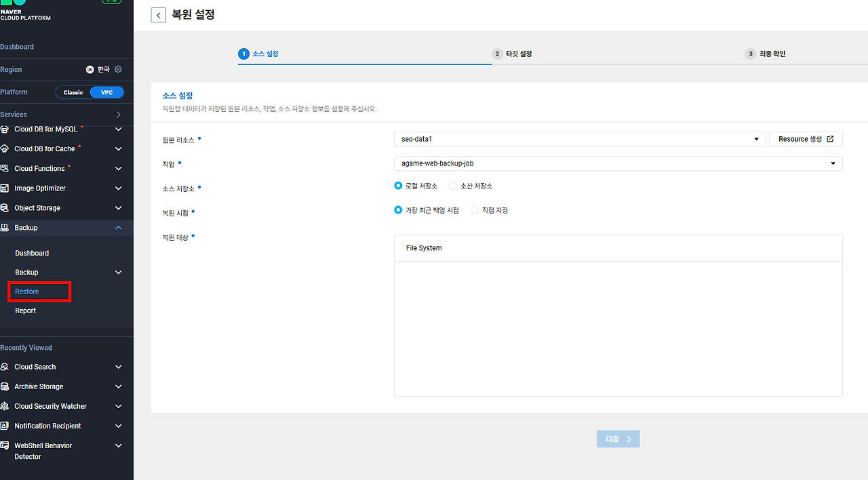
Task: Select 로컬 저장소 radio option
Action: (398, 186)
